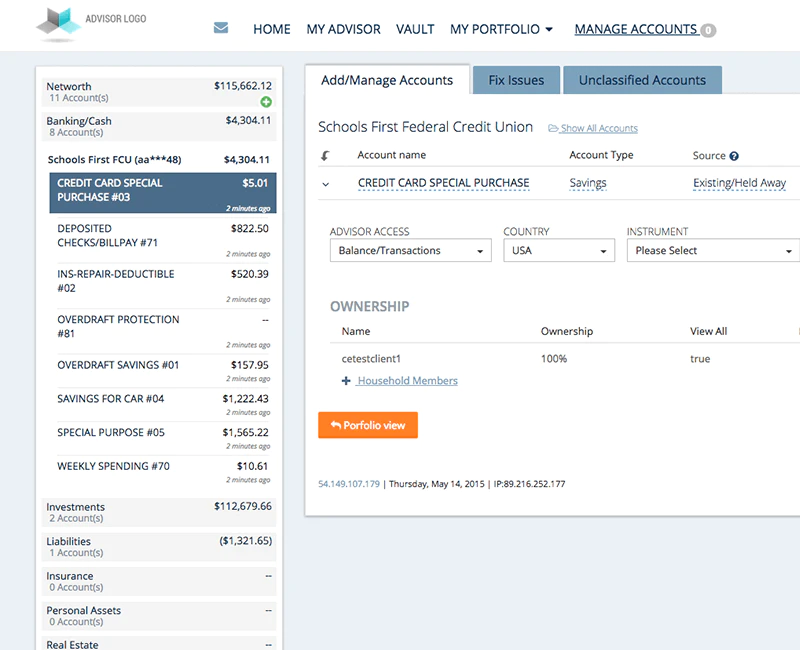This screenshot has width=800, height=650.
Task: Expand the Real Estate category
Action: click(x=159, y=644)
